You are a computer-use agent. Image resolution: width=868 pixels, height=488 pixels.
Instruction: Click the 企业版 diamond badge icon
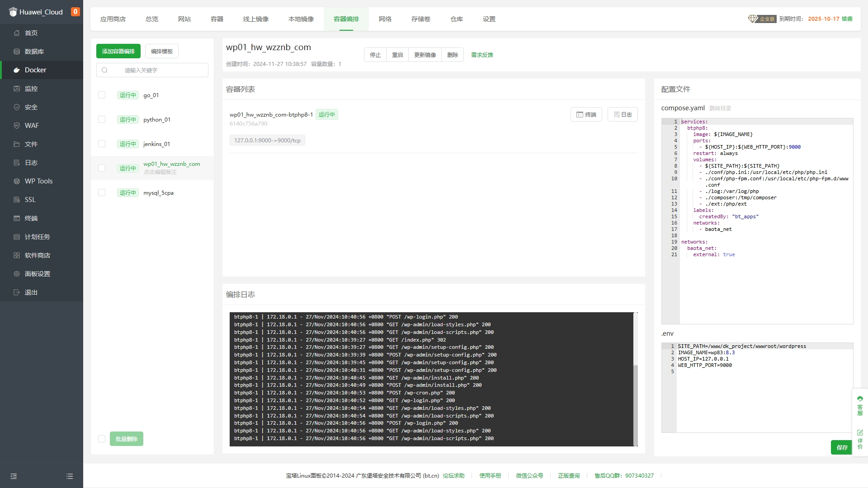tap(752, 19)
